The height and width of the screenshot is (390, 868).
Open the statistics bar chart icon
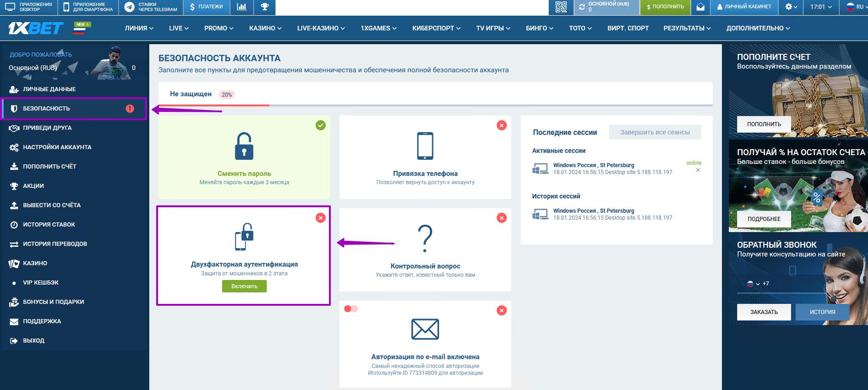241,7
